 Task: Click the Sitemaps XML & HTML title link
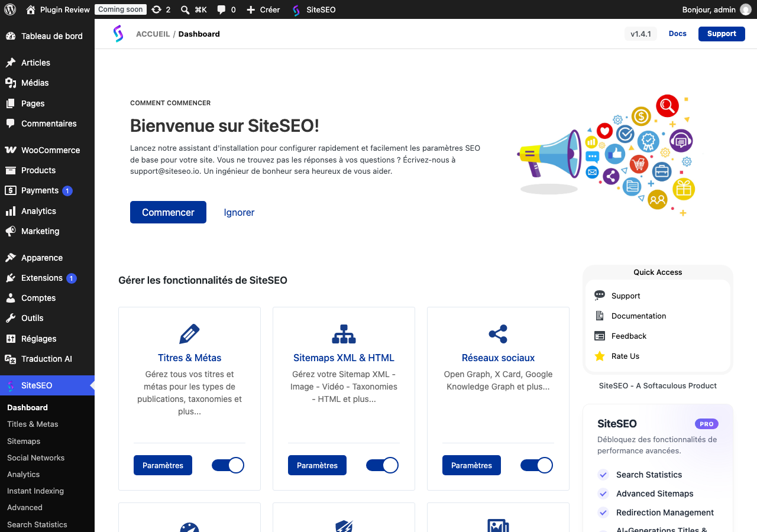point(344,358)
